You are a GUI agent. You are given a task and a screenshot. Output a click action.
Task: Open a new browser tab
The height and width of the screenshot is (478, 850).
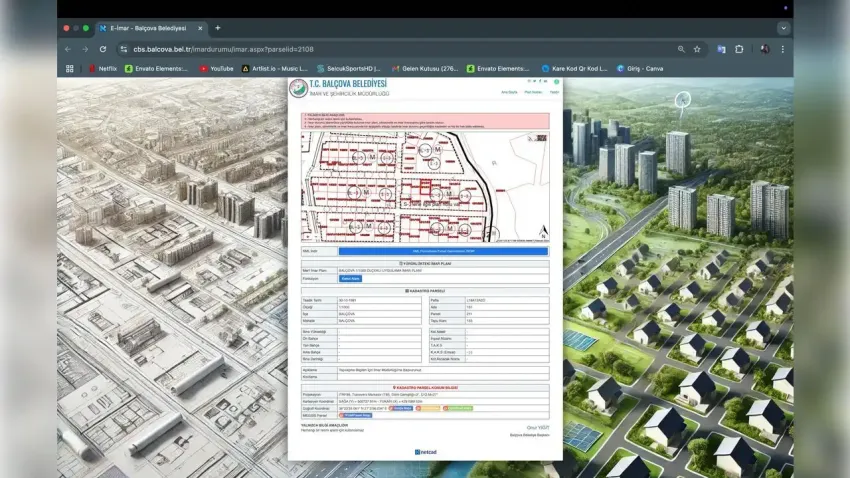(218, 28)
